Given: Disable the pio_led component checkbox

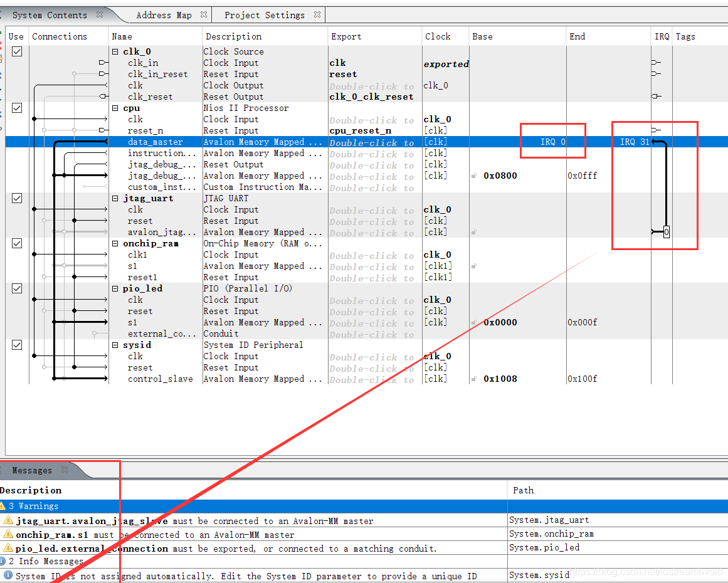Looking at the screenshot, I should (x=17, y=288).
